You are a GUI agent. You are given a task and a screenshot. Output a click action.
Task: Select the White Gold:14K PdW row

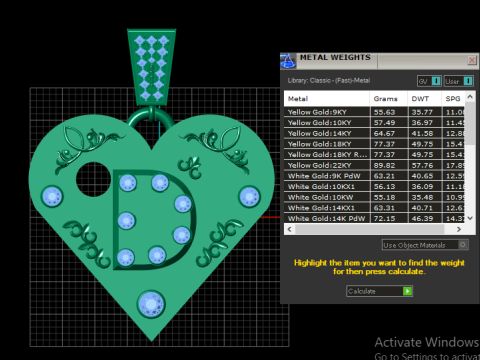[x=374, y=219]
